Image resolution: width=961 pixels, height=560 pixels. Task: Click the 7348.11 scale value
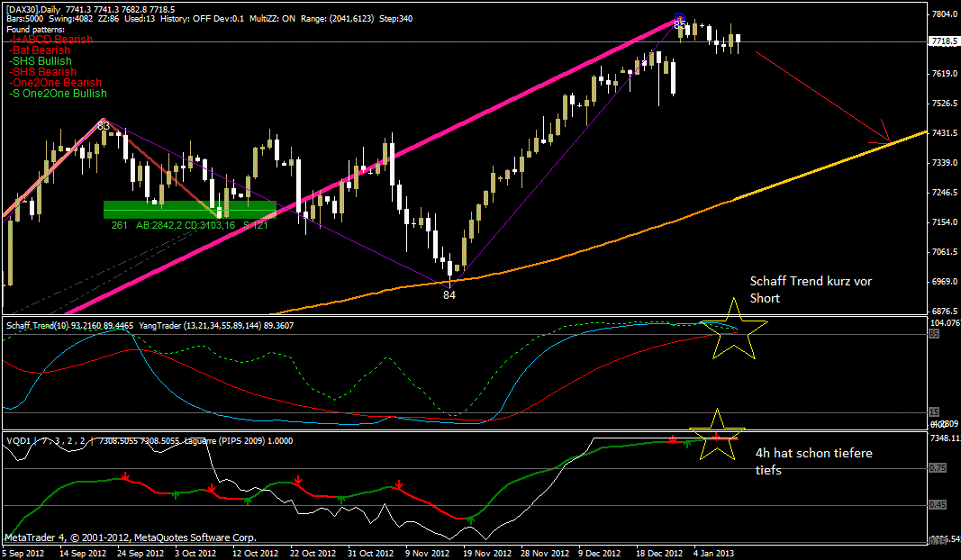tap(945, 438)
